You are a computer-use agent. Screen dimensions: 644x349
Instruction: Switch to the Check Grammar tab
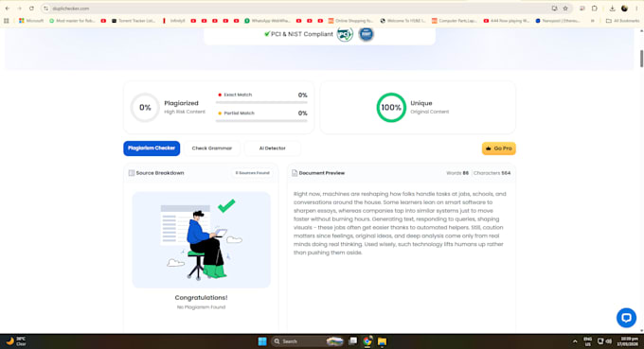tap(212, 148)
